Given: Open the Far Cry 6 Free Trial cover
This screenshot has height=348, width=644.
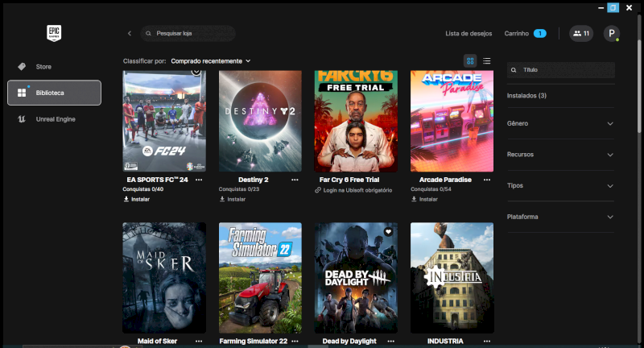Looking at the screenshot, I should click(x=356, y=121).
